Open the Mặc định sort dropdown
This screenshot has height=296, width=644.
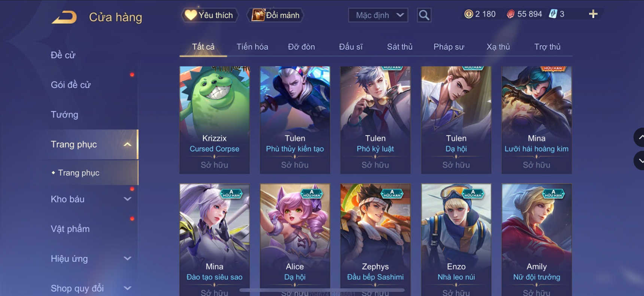[x=378, y=15]
